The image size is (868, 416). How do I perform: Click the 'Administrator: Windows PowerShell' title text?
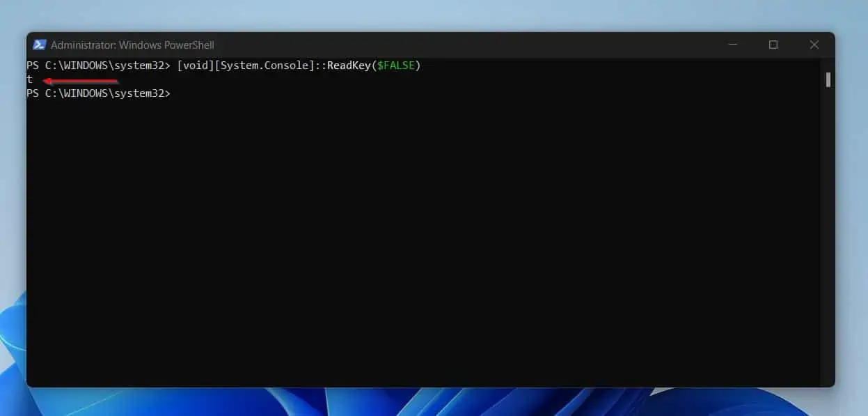(x=132, y=45)
